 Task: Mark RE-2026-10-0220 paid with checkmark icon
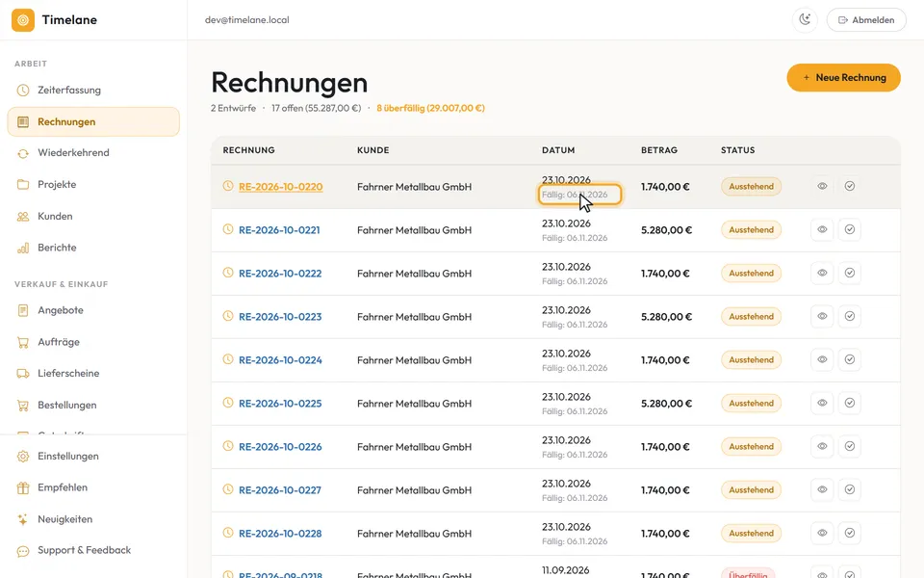pyautogui.click(x=850, y=186)
